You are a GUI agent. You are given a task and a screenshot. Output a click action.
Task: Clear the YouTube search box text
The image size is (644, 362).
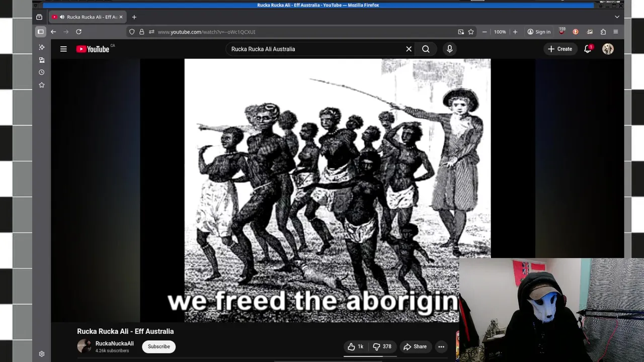coord(409,49)
